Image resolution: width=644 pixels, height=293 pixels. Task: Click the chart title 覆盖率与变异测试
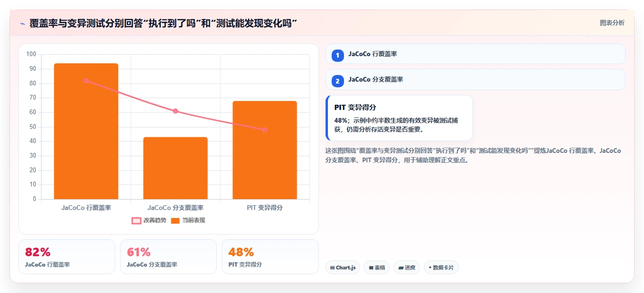pyautogui.click(x=163, y=24)
